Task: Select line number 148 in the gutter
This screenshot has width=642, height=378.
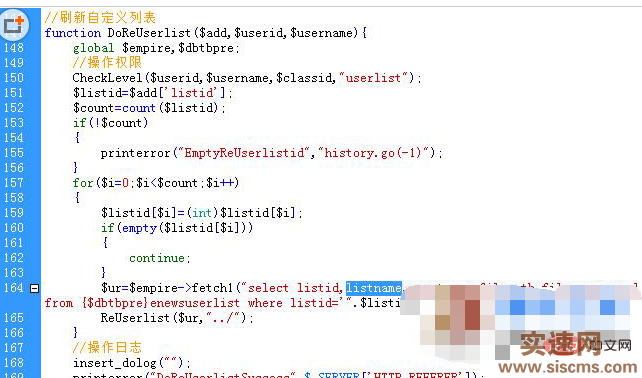Action: [x=14, y=48]
